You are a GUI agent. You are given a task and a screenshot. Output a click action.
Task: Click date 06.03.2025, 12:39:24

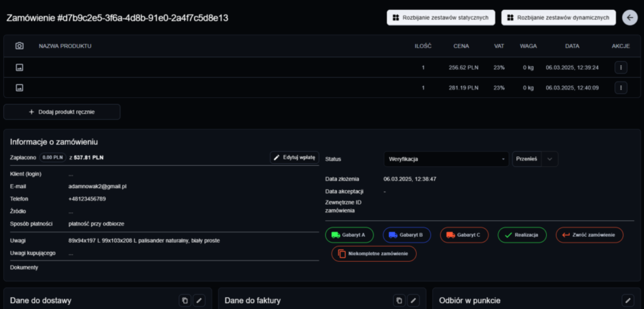572,67
